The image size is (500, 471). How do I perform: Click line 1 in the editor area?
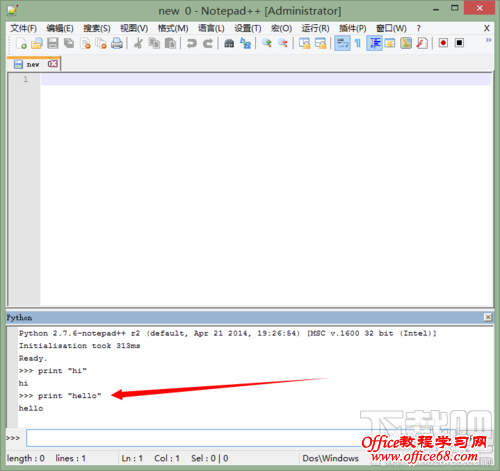coord(266,79)
